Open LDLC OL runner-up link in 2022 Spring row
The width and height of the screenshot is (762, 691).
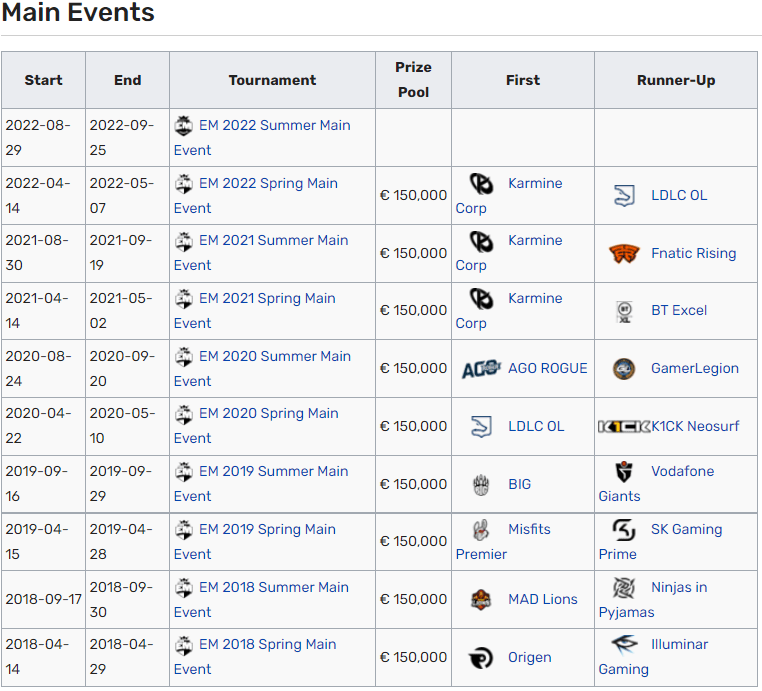tap(679, 196)
